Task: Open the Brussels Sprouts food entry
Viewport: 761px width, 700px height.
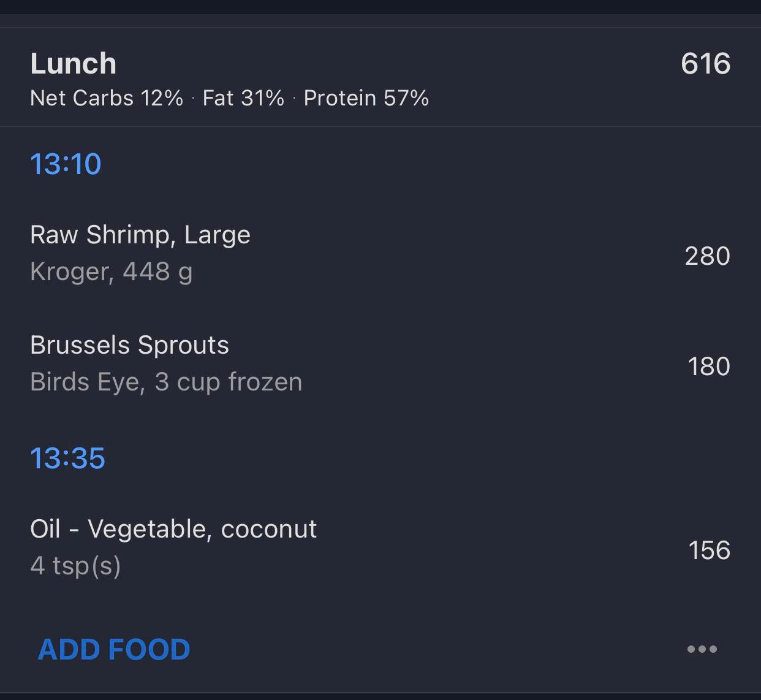Action: [129, 345]
